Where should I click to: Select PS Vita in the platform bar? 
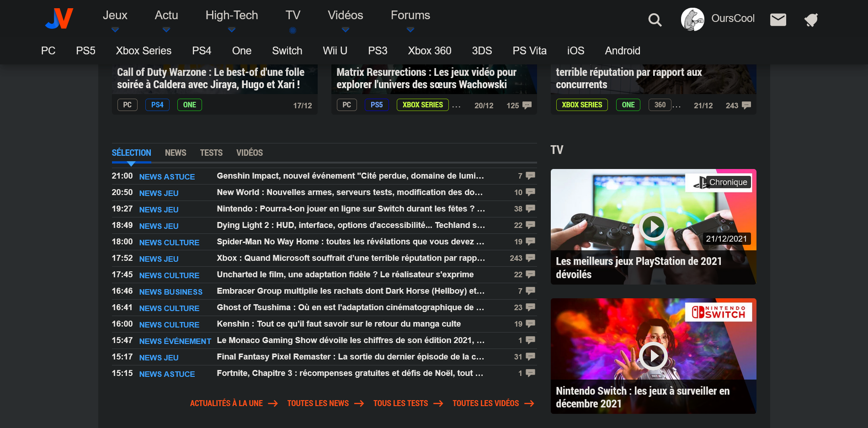[x=529, y=51]
